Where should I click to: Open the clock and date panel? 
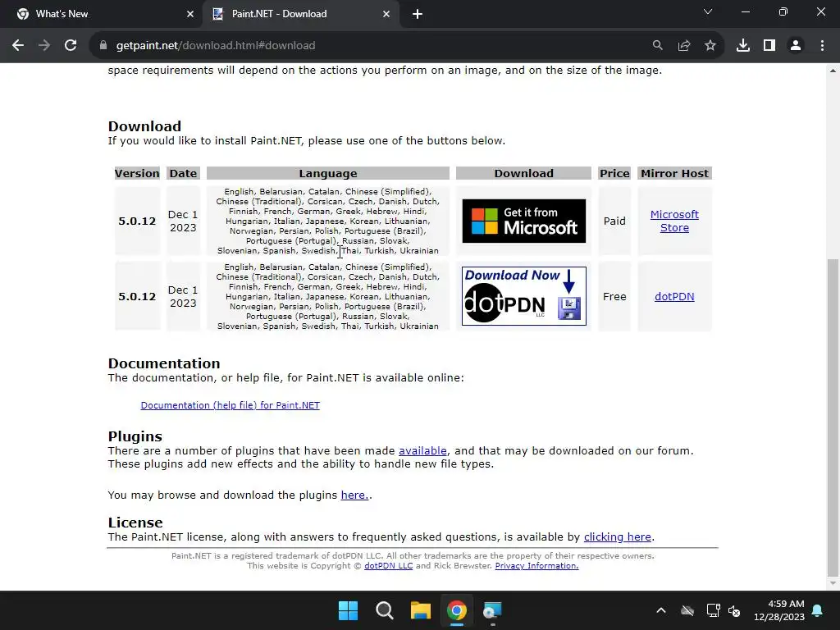tap(779, 610)
